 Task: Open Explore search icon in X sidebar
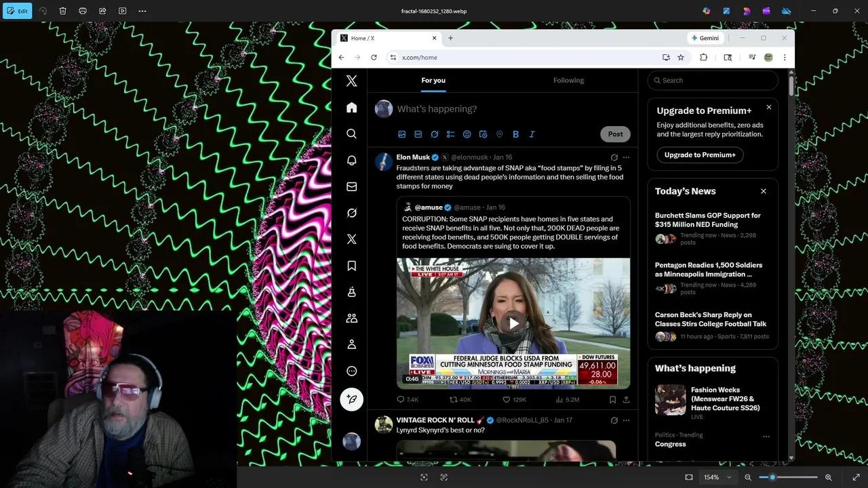click(351, 134)
